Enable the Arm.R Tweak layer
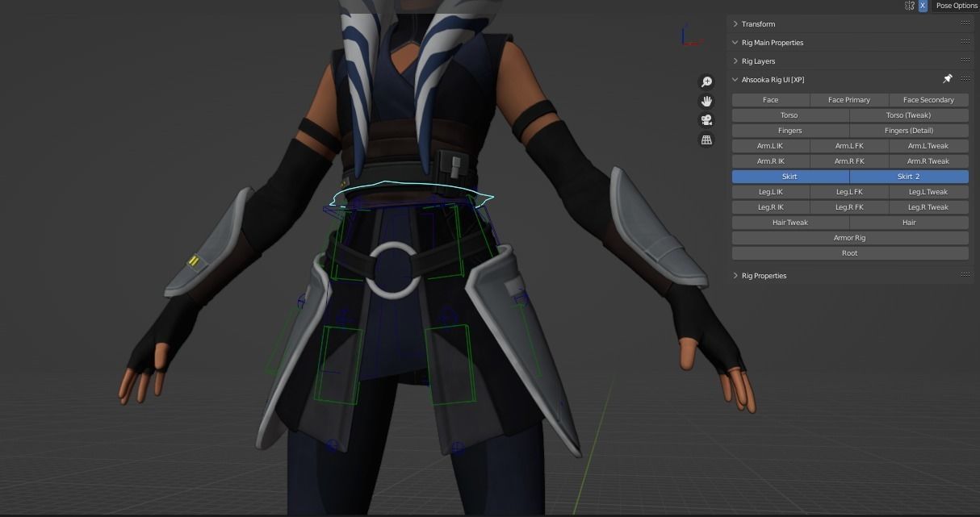The height and width of the screenshot is (517, 980). (x=929, y=161)
